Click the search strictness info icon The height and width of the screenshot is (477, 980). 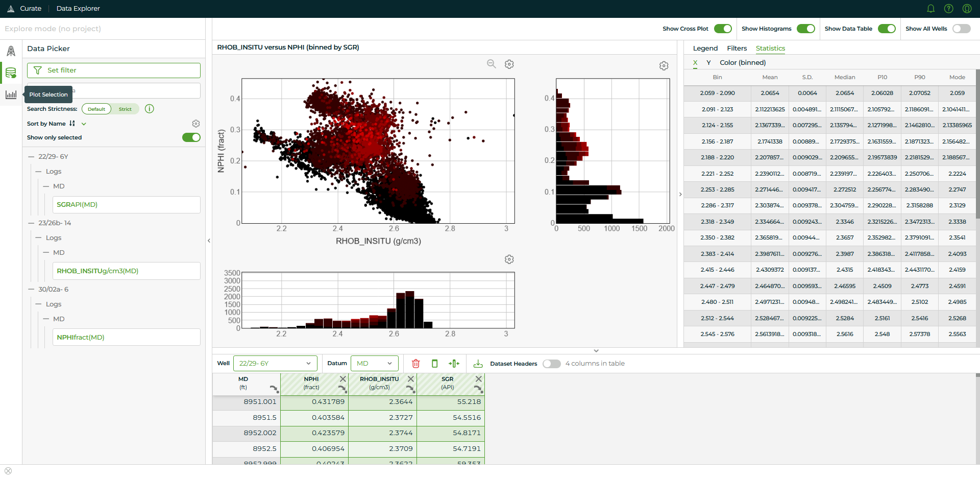coord(150,109)
